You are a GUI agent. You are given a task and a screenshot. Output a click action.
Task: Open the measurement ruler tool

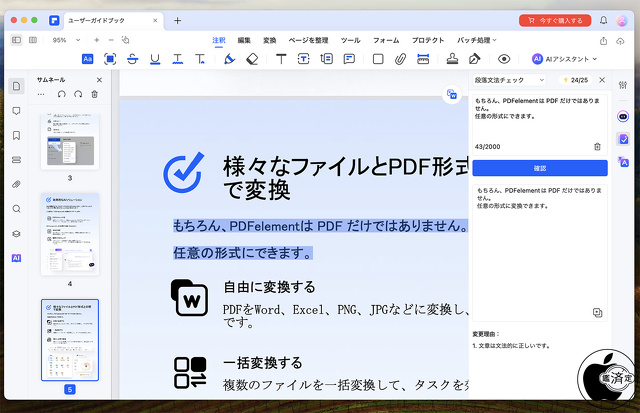[423, 59]
